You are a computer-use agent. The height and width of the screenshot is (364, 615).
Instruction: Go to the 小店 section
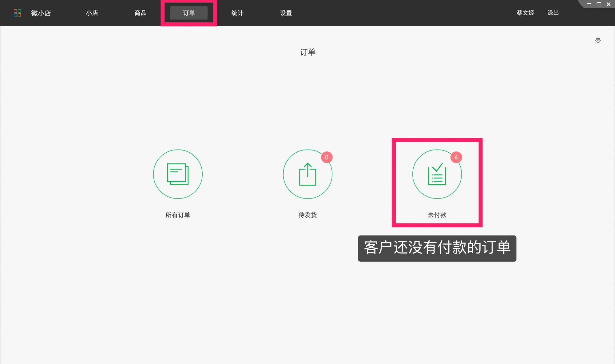click(92, 13)
